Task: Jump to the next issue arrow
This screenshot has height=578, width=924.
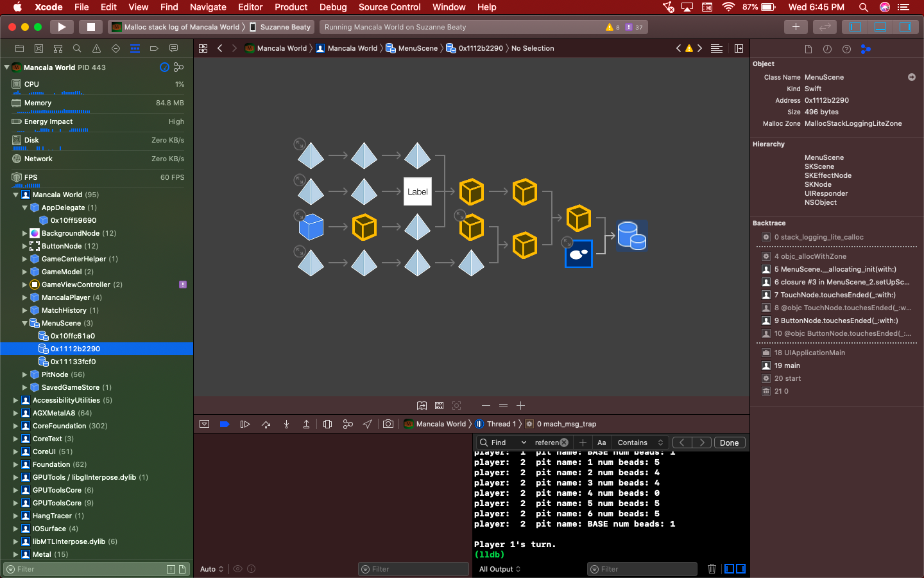Action: point(699,48)
